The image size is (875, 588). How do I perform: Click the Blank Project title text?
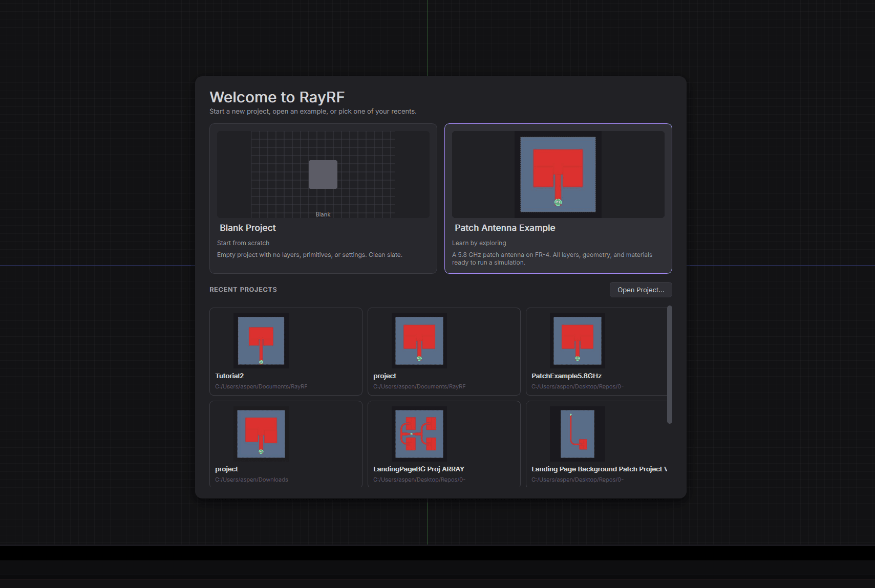[248, 228]
